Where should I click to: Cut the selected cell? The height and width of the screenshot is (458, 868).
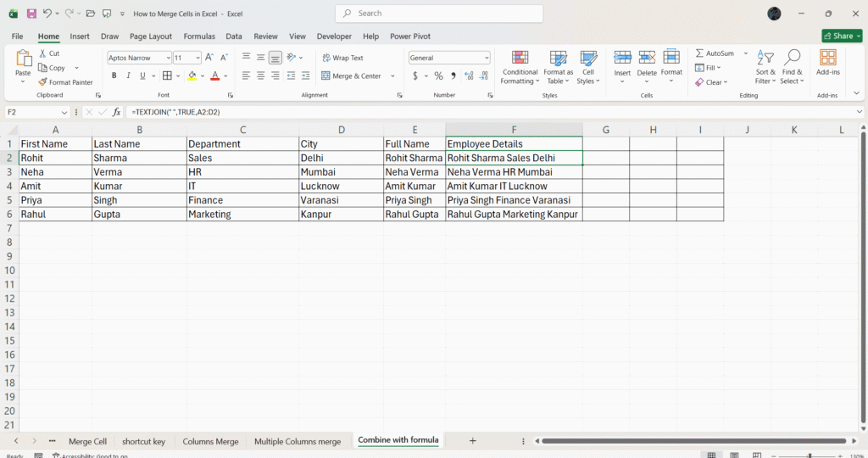(48, 53)
